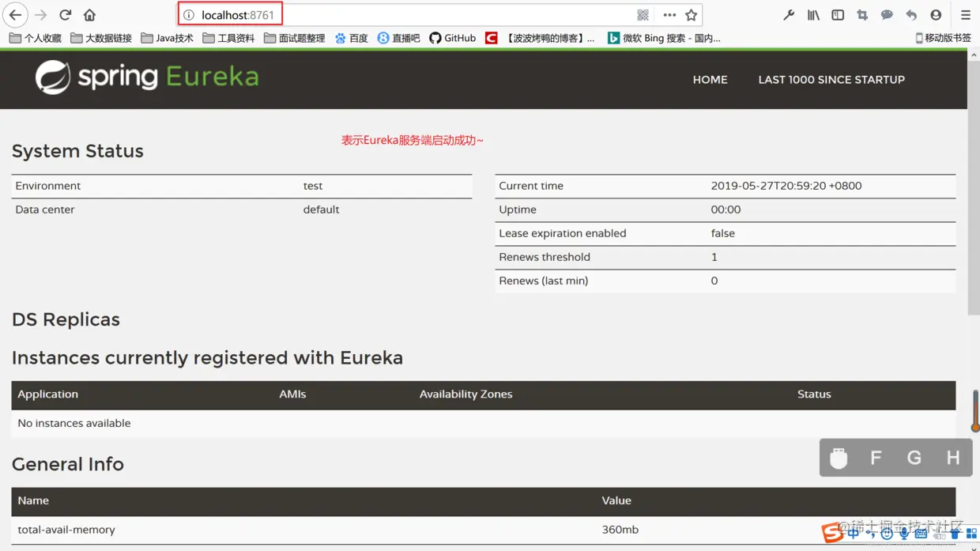Screen dimensions: 980x551
Task: Select the 'Data center' label cell
Action: point(45,209)
